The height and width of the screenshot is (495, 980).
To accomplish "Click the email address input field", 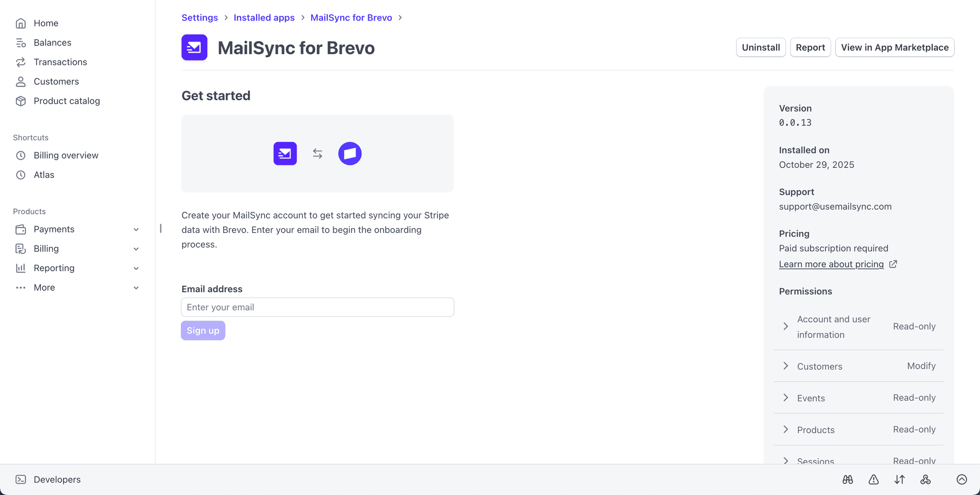I will point(317,307).
